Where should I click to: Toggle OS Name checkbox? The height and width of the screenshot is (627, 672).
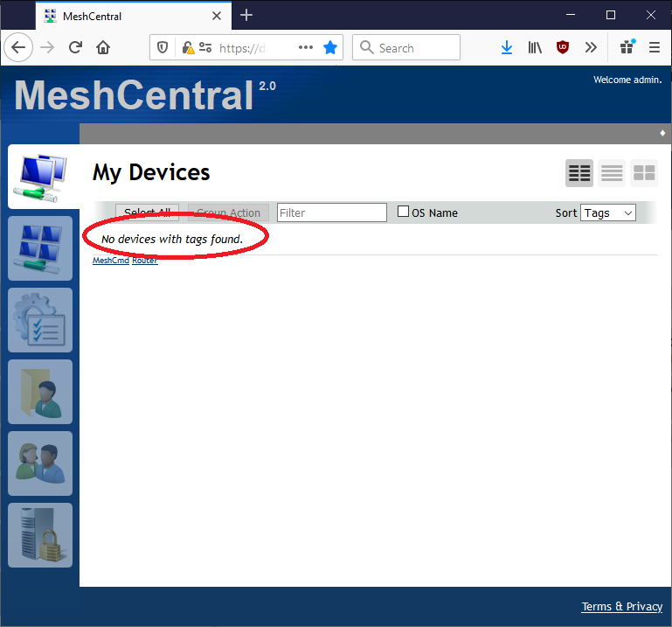tap(403, 212)
